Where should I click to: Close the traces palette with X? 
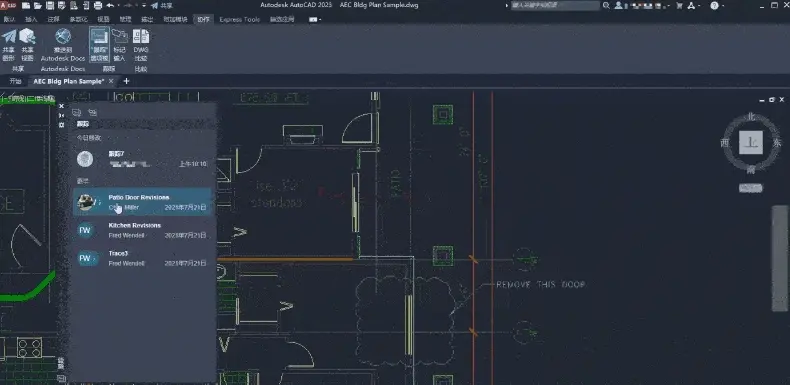pyautogui.click(x=61, y=106)
